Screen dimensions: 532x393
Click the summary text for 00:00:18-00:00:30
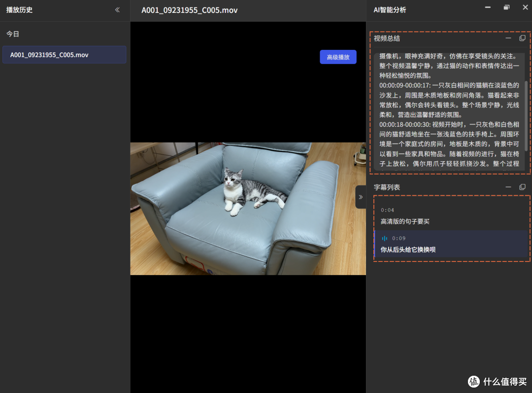[x=449, y=144]
